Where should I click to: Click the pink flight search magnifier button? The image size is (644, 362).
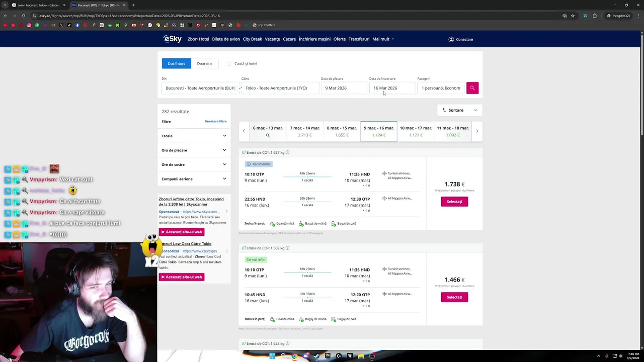[472, 88]
